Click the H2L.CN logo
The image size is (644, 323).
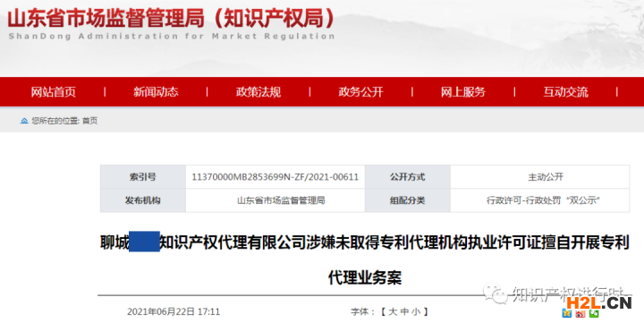tap(598, 302)
